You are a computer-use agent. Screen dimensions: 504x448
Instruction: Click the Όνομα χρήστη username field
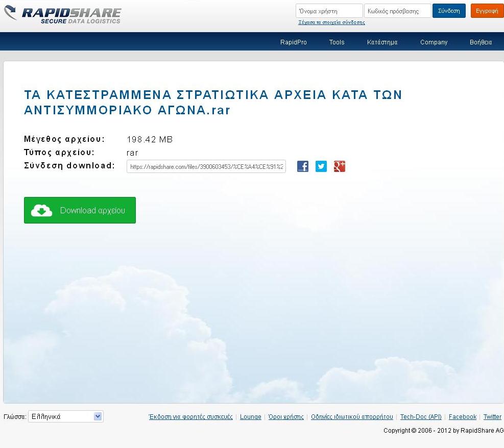click(x=329, y=11)
